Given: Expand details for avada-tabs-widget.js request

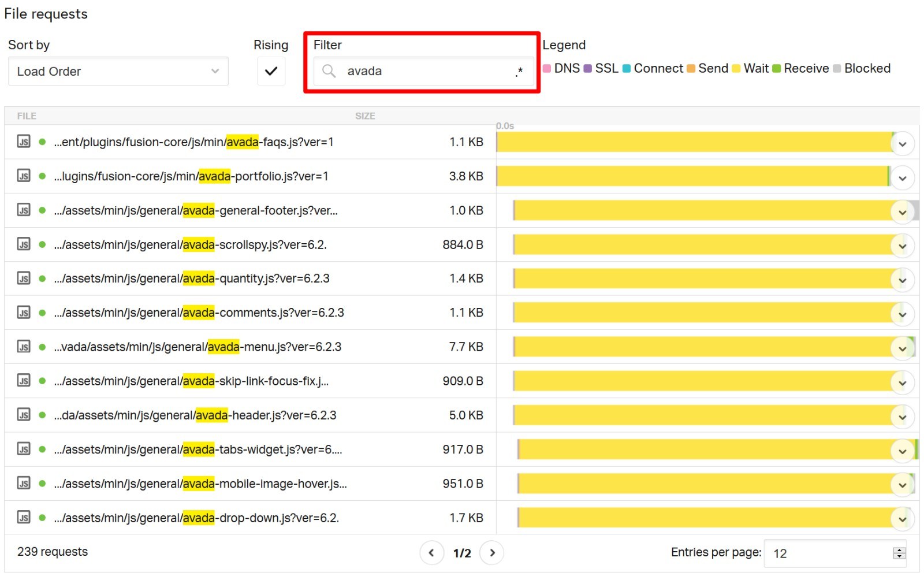Looking at the screenshot, I should coord(903,451).
